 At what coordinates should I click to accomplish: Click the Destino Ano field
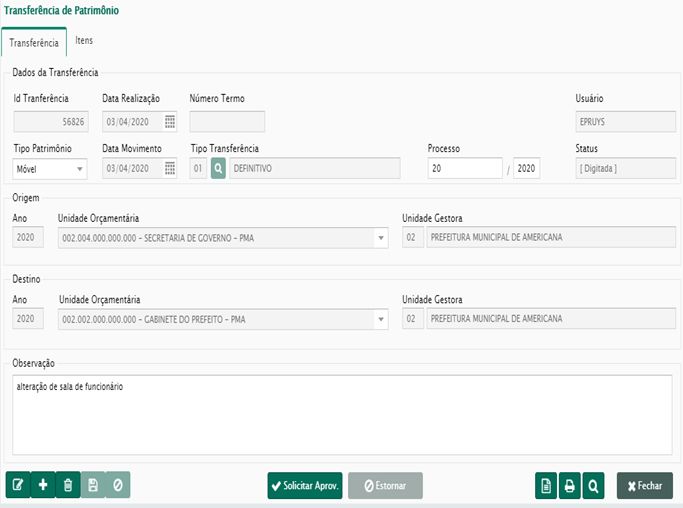[28, 318]
